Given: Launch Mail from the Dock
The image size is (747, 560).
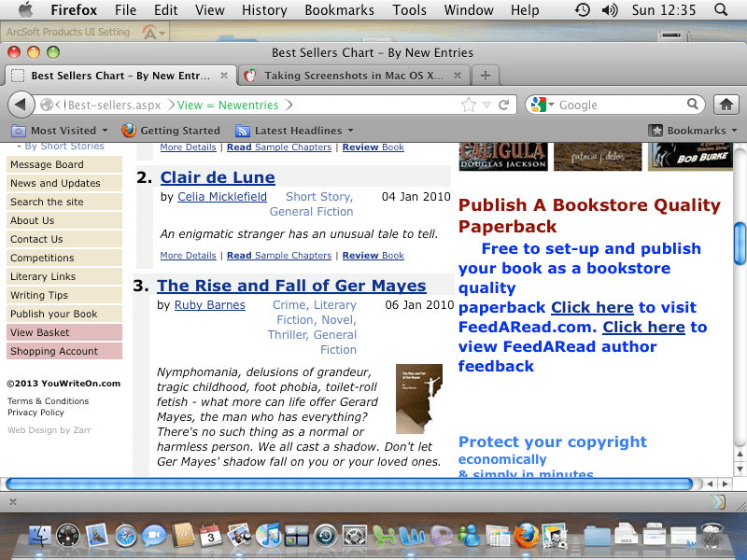Looking at the screenshot, I should pyautogui.click(x=97, y=535).
